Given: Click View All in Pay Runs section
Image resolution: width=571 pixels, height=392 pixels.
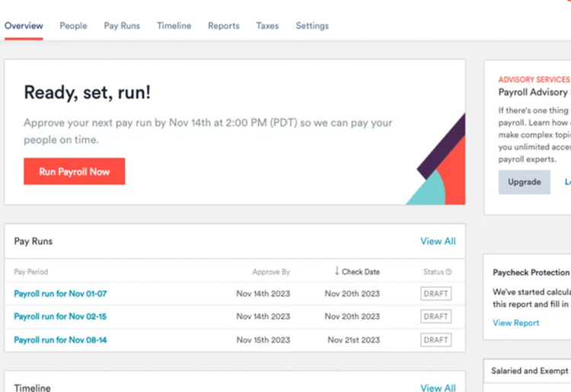Looking at the screenshot, I should coord(438,241).
